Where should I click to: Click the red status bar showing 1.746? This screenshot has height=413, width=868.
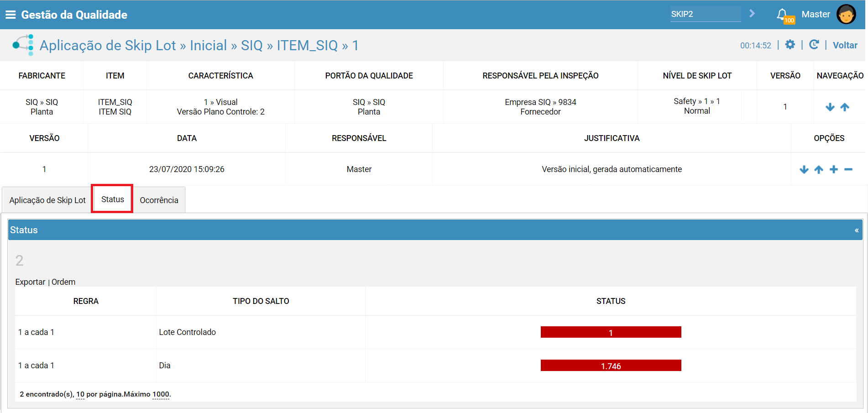pos(611,366)
